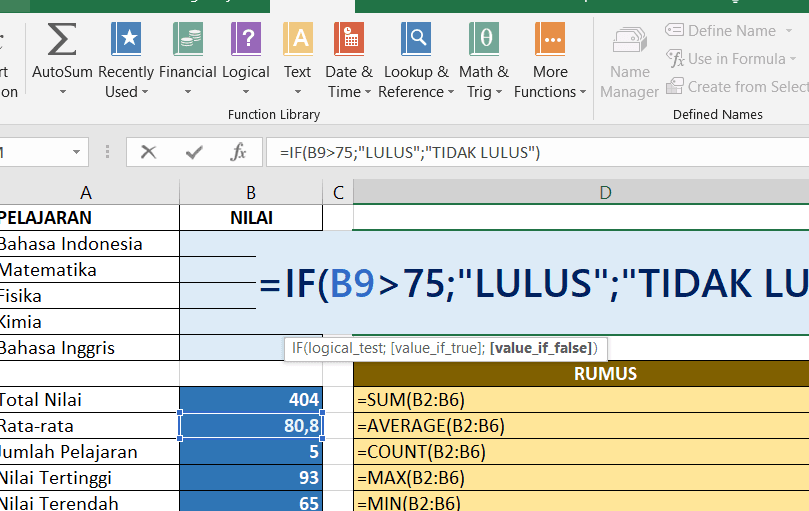
Task: Click Create from Selection
Action: tap(737, 87)
